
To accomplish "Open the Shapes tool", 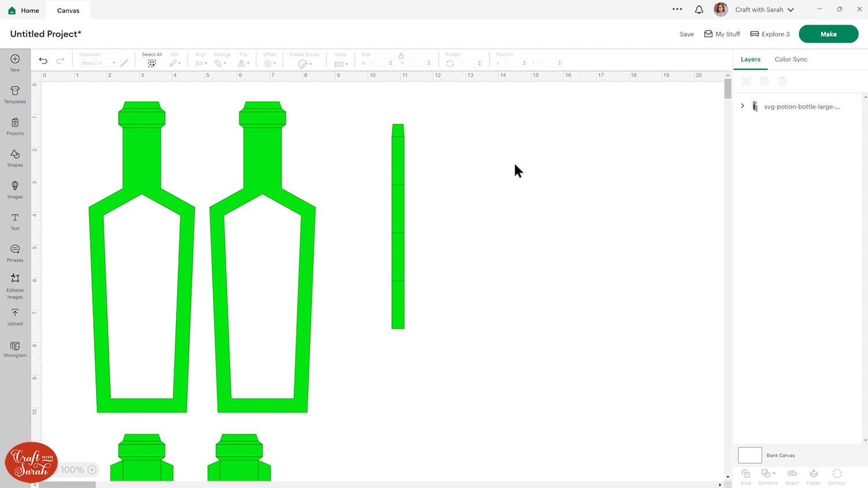I will click(x=15, y=157).
